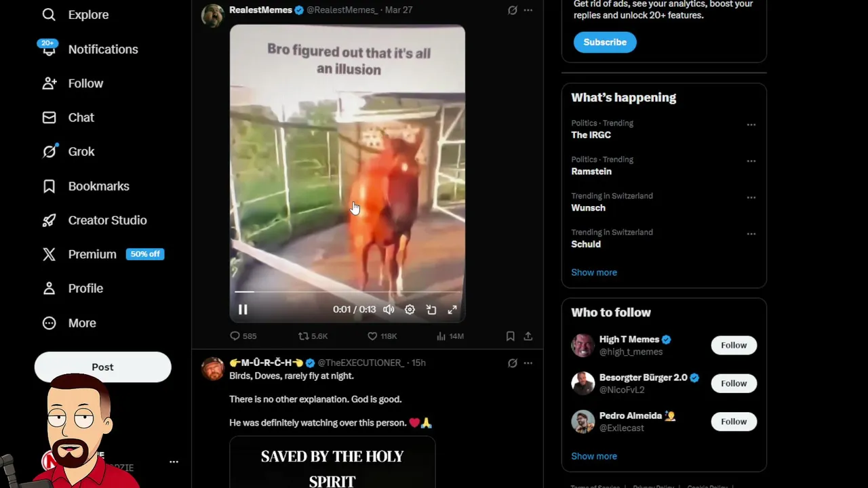Show more trending topics
Screen dimensions: 868x488
(x=594, y=272)
